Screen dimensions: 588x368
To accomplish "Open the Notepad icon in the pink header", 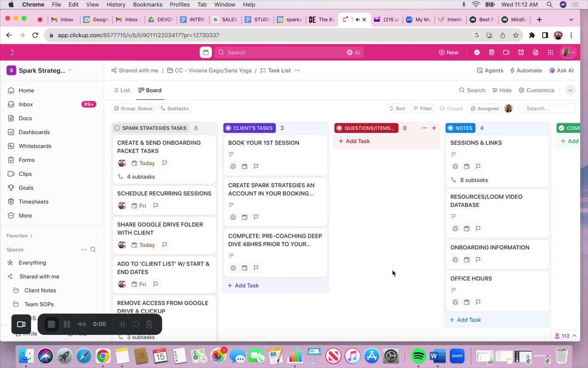I will click(x=492, y=52).
